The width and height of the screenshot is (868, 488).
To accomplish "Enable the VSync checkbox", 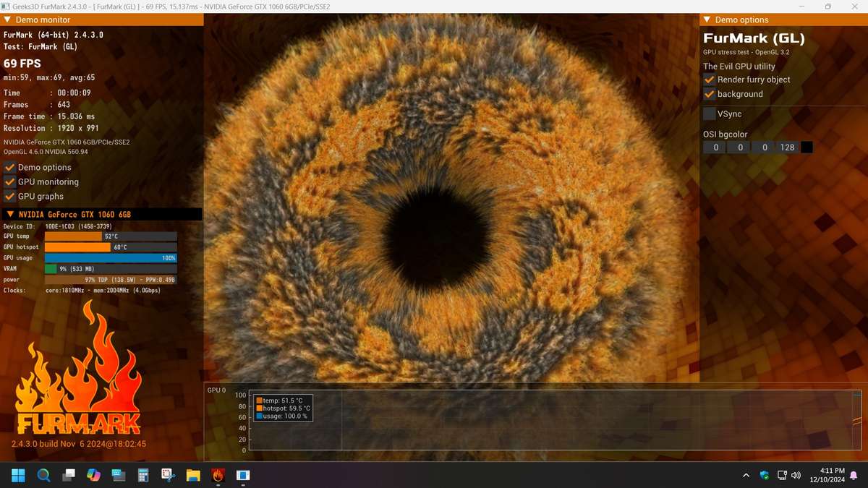I will tap(710, 114).
